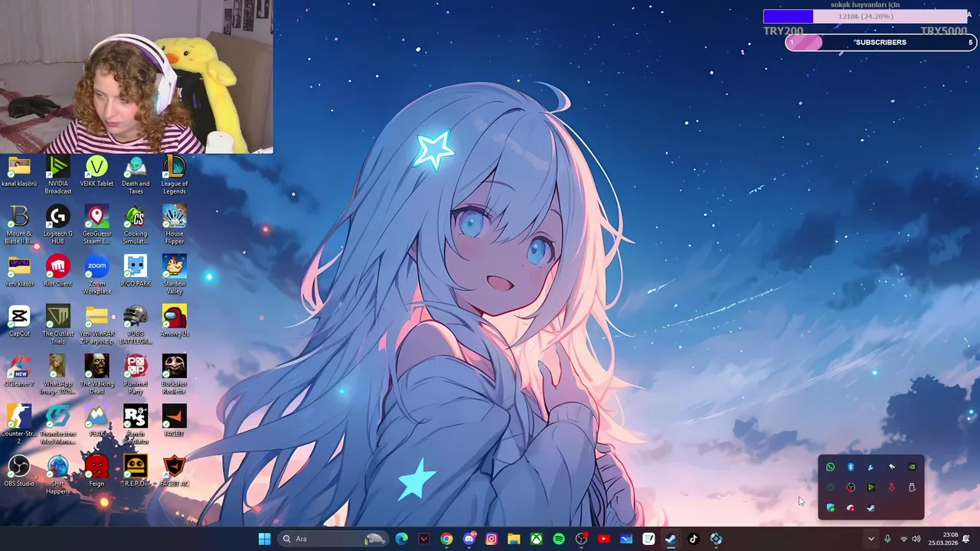Collapse the hidden tray icons chevron
The height and width of the screenshot is (551, 980).
click(x=871, y=539)
